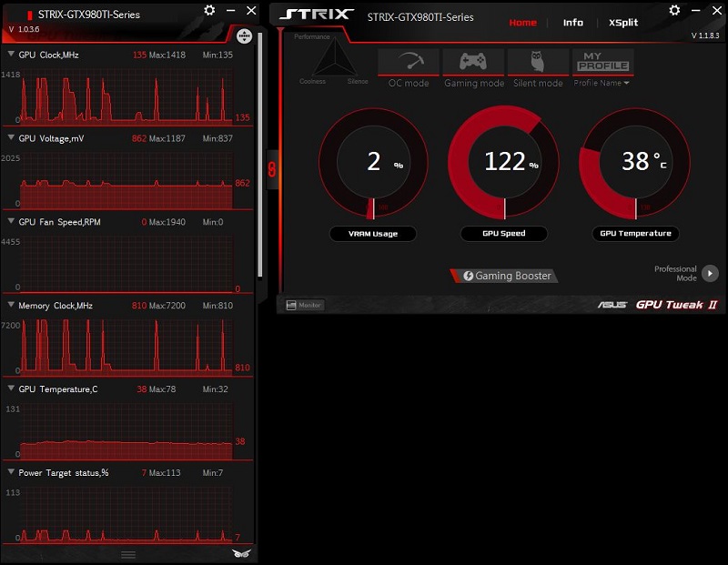This screenshot has height=565, width=728.
Task: Click the red link icon between panels
Action: (272, 169)
